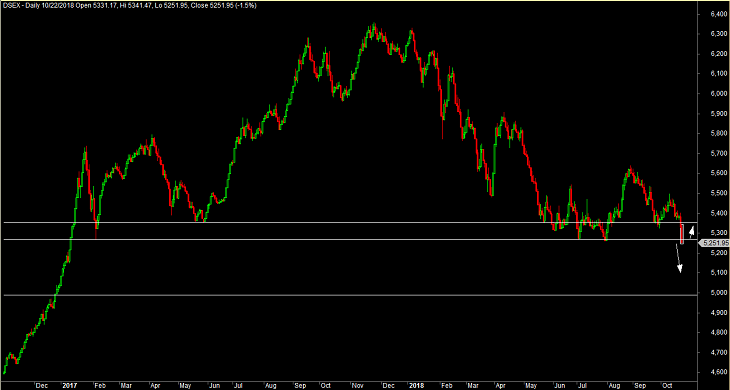Viewport: 730px width, 390px height.
Task: Click the DSEX daily chart title text
Action: click(x=131, y=5)
